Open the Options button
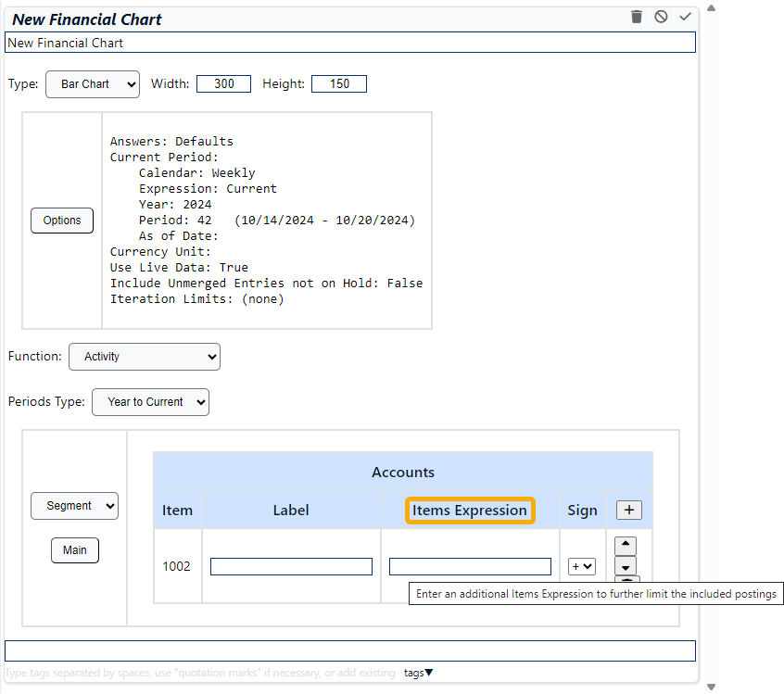The width and height of the screenshot is (784, 694). point(62,221)
